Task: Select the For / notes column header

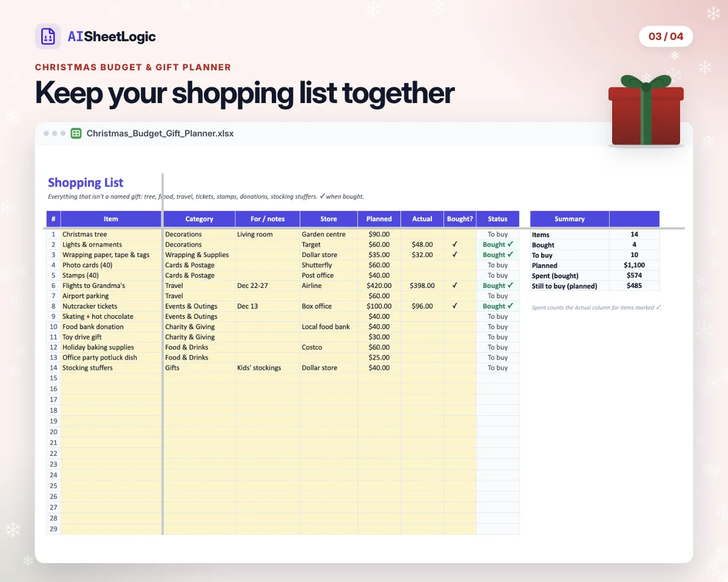Action: click(x=268, y=219)
